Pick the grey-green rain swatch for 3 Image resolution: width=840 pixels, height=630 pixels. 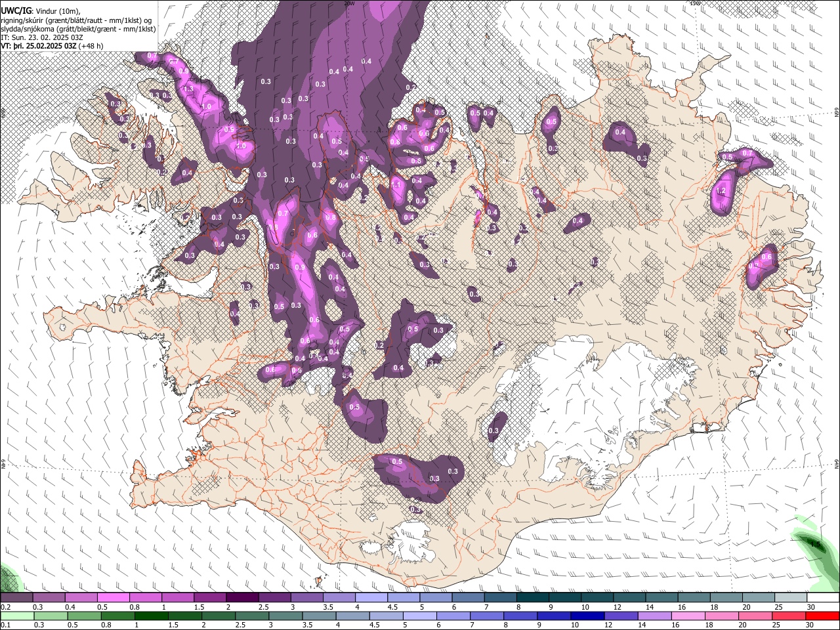[285, 616]
